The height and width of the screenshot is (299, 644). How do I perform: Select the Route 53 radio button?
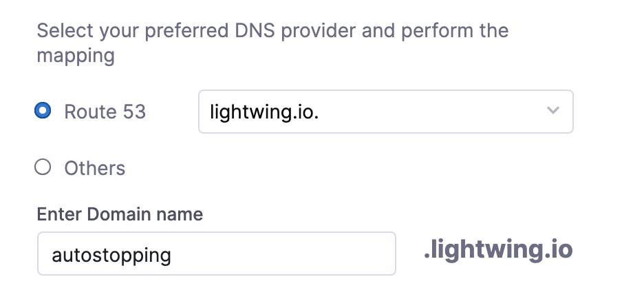click(x=43, y=111)
